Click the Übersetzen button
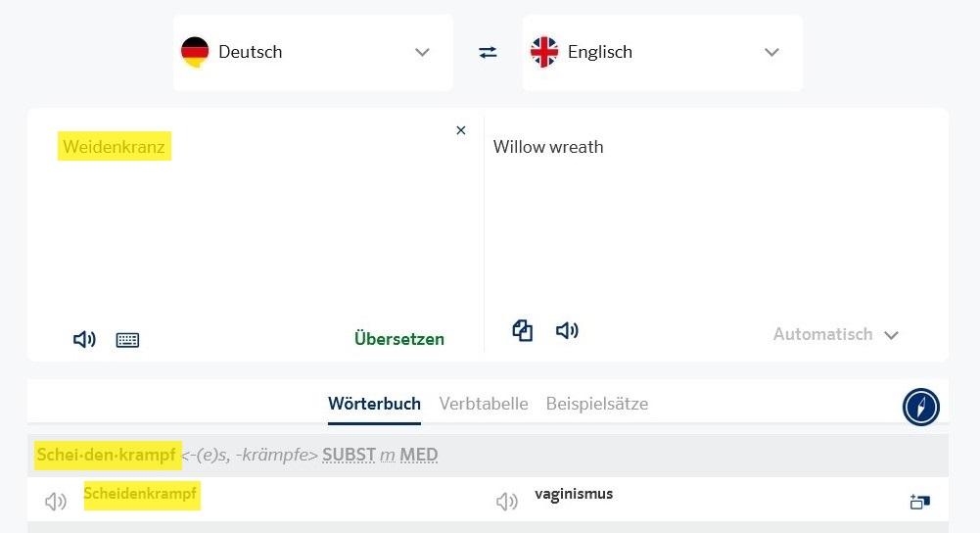This screenshot has width=980, height=533. (399, 338)
